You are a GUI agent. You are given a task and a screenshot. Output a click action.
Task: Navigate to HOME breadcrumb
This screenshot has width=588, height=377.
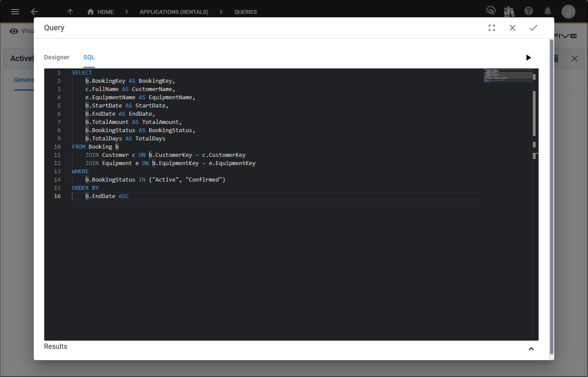(101, 12)
